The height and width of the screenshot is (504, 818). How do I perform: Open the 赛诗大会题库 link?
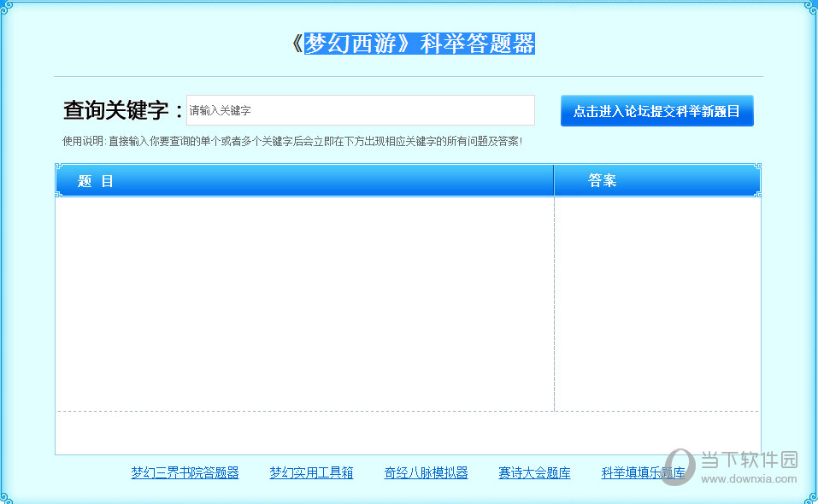coord(535,472)
